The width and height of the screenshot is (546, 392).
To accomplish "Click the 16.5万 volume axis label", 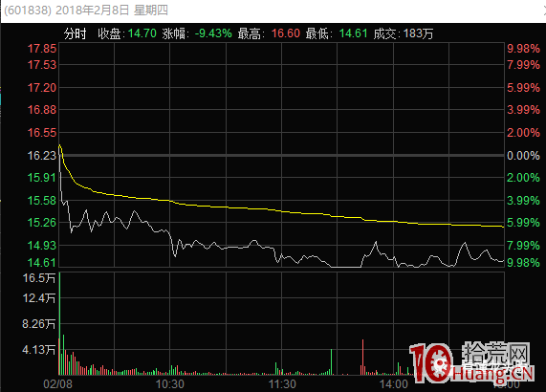I will (39, 278).
